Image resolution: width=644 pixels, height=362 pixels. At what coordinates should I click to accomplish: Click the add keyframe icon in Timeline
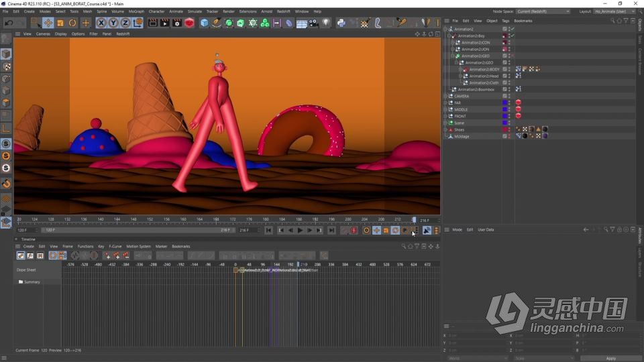(107, 255)
